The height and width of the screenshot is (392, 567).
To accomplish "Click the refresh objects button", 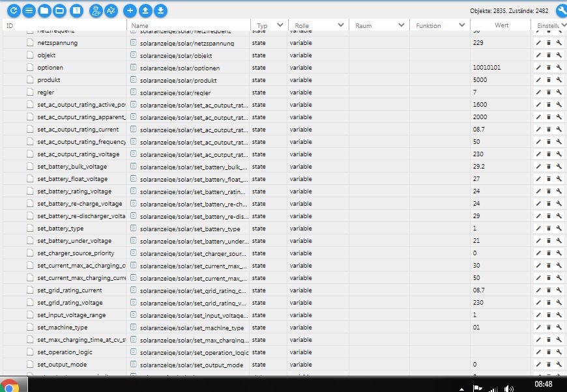I will point(13,10).
